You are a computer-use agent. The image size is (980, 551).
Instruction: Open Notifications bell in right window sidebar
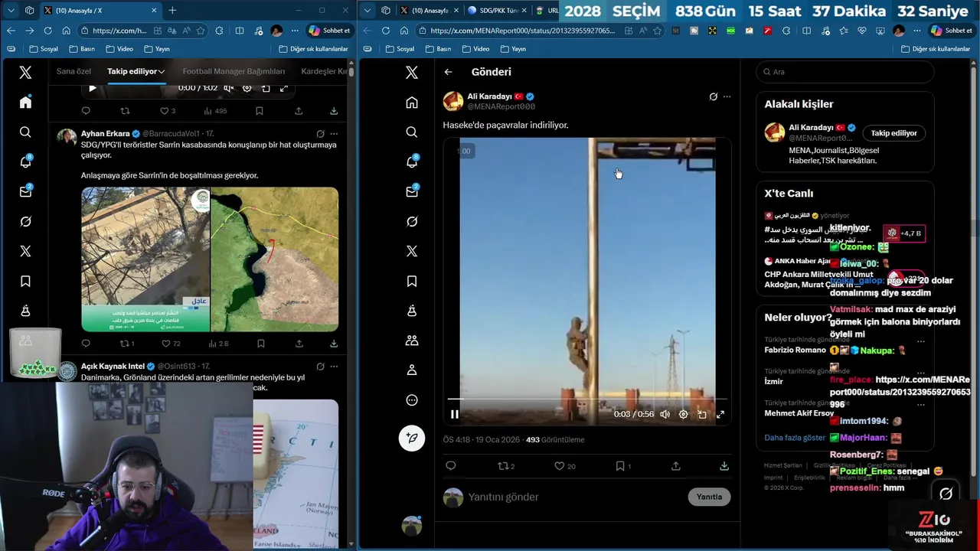[412, 162]
